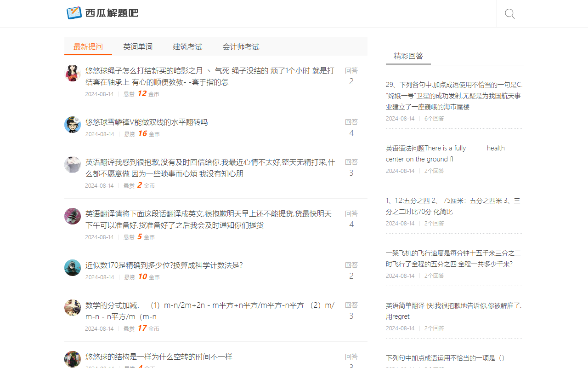
Task: Open the 建筑考试 tab
Action: click(x=187, y=46)
